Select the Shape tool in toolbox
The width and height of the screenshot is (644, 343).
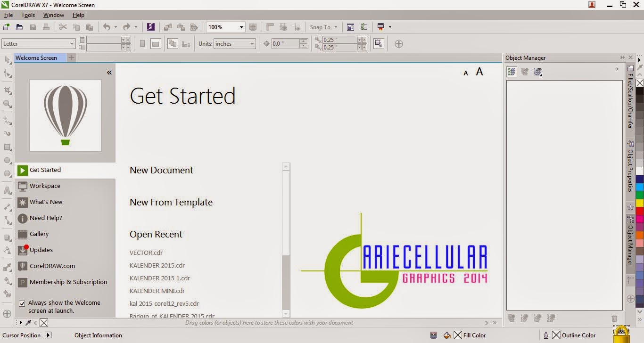pyautogui.click(x=7, y=73)
